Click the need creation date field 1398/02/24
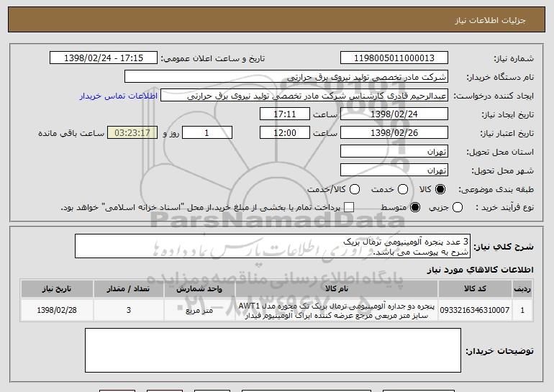Image resolution: width=554 pixels, height=392 pixels. click(x=394, y=114)
